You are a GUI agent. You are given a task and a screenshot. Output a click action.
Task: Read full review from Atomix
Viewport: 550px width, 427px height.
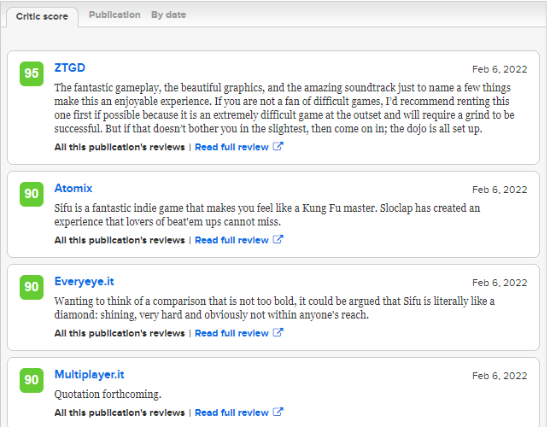(232, 240)
